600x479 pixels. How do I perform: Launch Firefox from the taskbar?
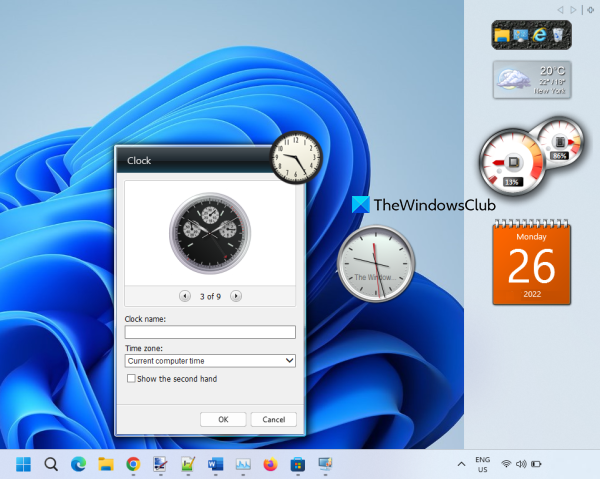[x=270, y=464]
